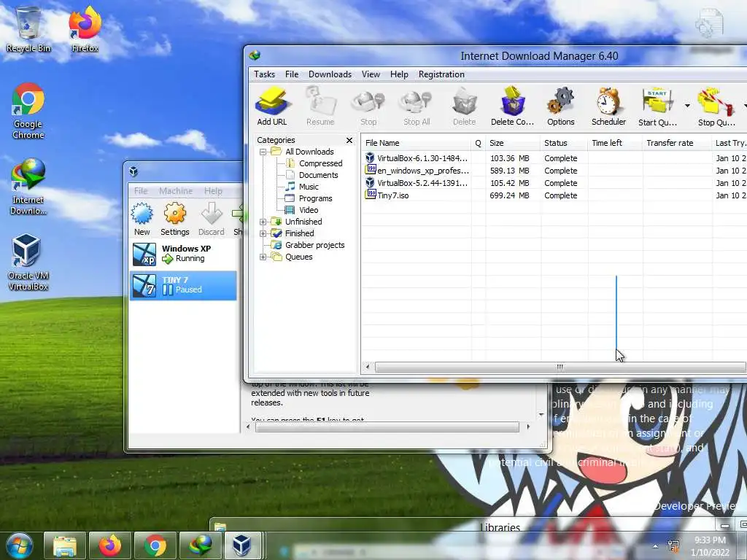Open File Explorer from taskbar

pos(65,545)
